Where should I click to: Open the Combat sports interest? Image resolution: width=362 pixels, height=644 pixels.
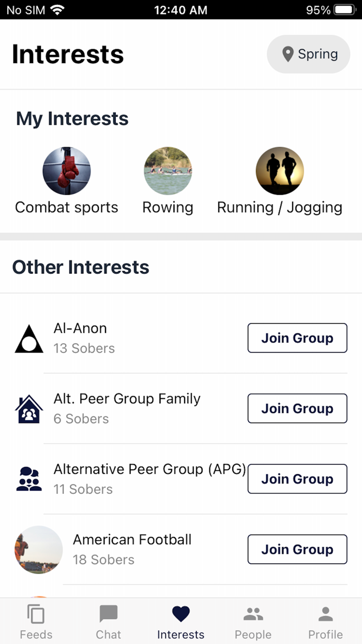(x=66, y=171)
